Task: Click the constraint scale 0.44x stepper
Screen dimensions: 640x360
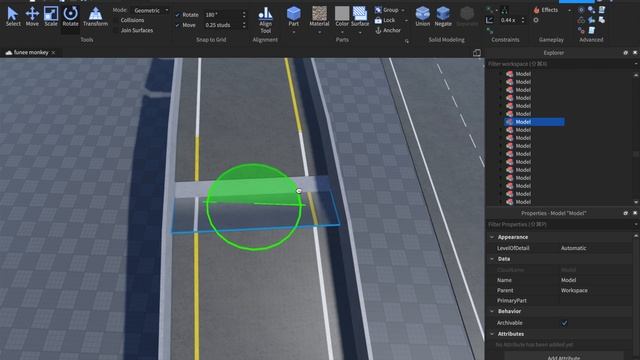Action: point(523,20)
